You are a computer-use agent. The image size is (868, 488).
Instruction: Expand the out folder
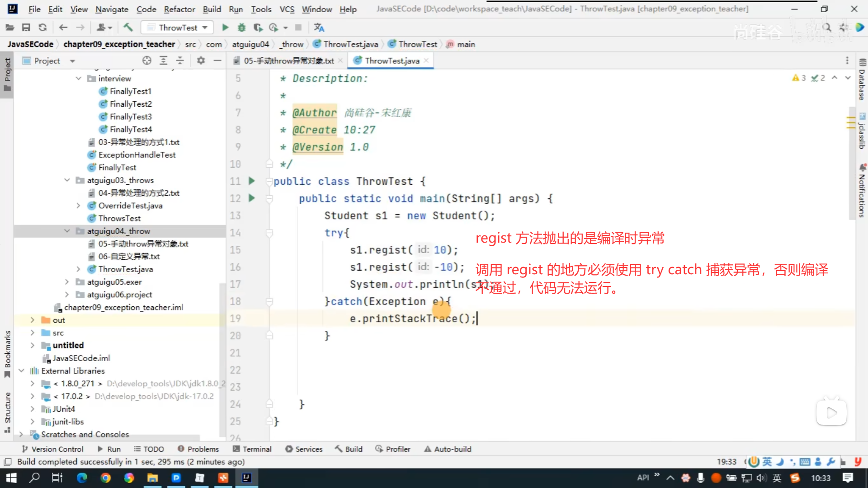click(32, 320)
